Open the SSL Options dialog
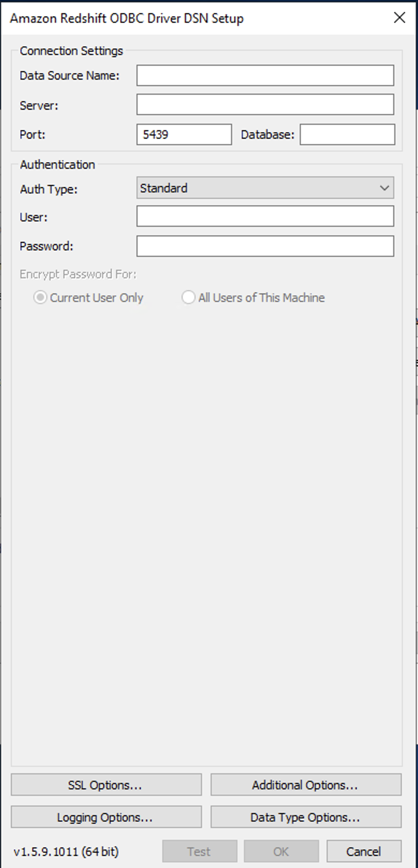The width and height of the screenshot is (418, 868). click(106, 784)
